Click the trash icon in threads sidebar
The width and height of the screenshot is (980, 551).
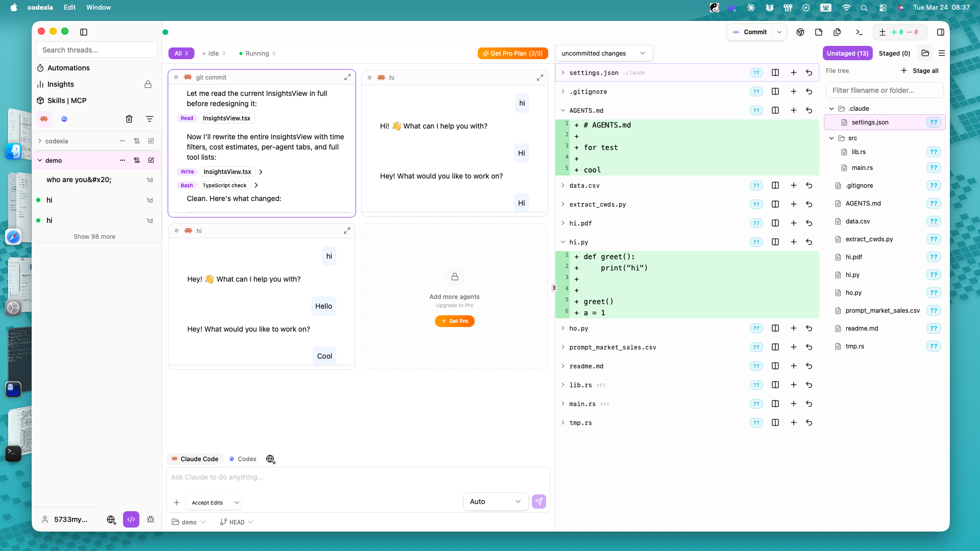(129, 119)
